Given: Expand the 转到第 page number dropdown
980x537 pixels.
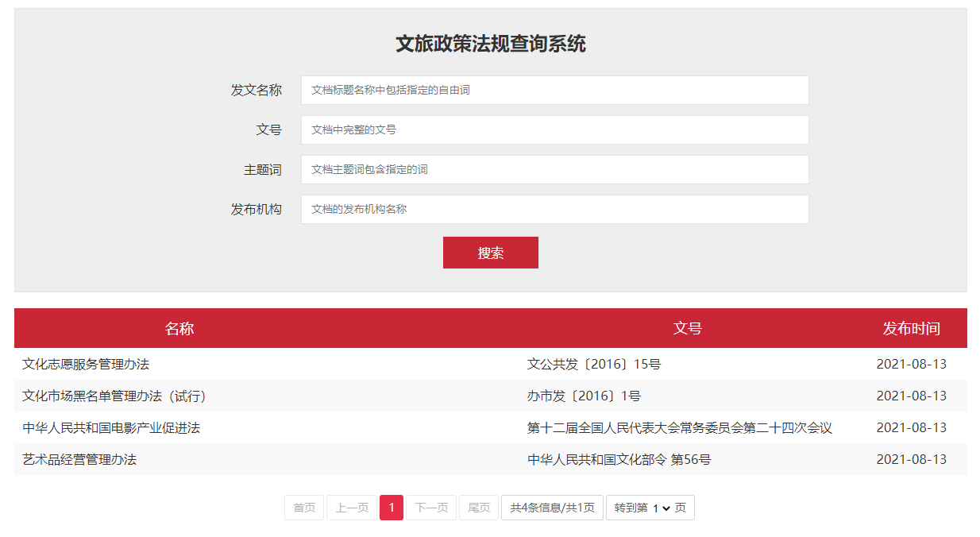Looking at the screenshot, I should [x=661, y=508].
